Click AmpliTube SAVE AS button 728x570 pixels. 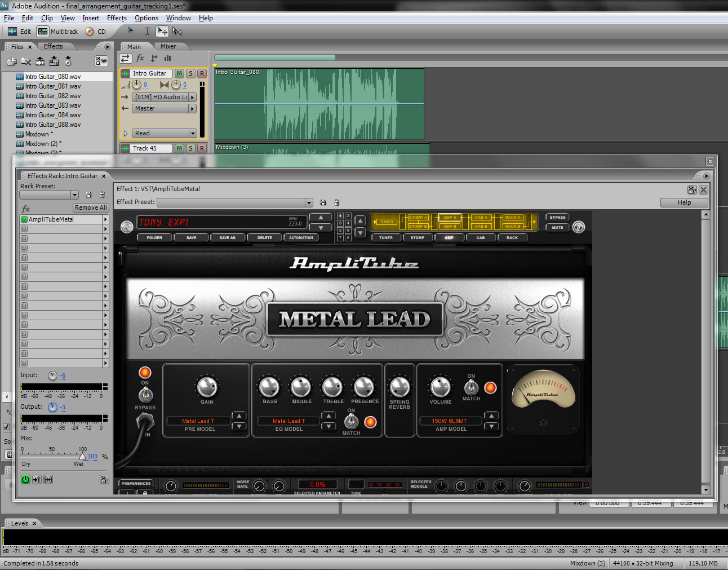(x=228, y=237)
